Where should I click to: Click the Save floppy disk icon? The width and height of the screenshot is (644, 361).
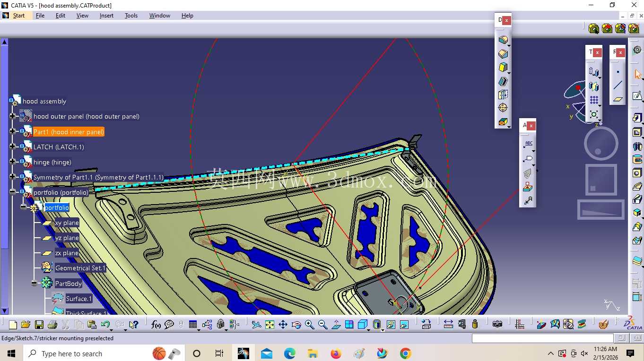coord(39,325)
